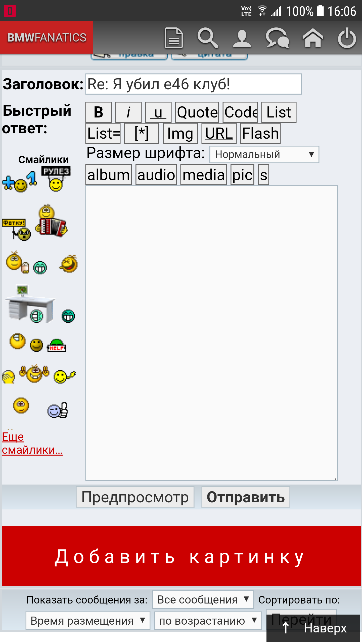Insert the accordion player smiley
This screenshot has width=362, height=644.
click(x=51, y=221)
